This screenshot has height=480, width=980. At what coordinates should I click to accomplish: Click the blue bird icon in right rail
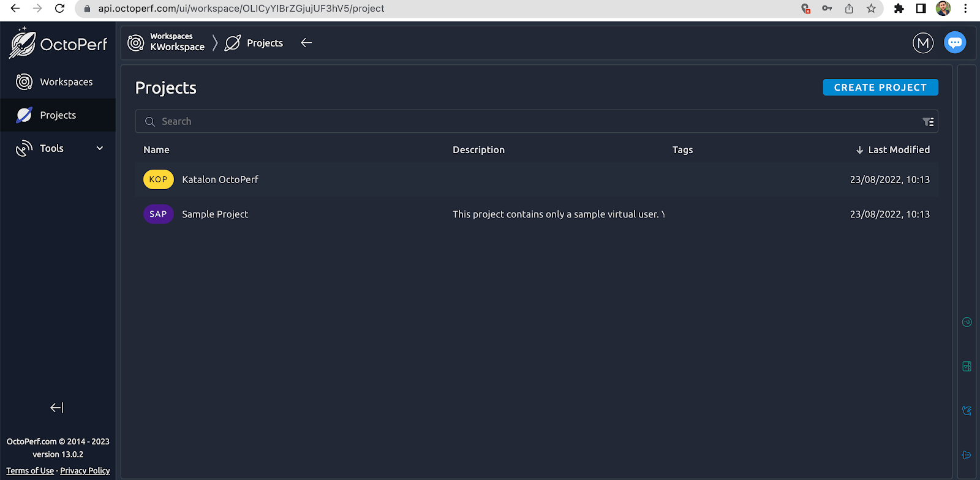tap(967, 410)
